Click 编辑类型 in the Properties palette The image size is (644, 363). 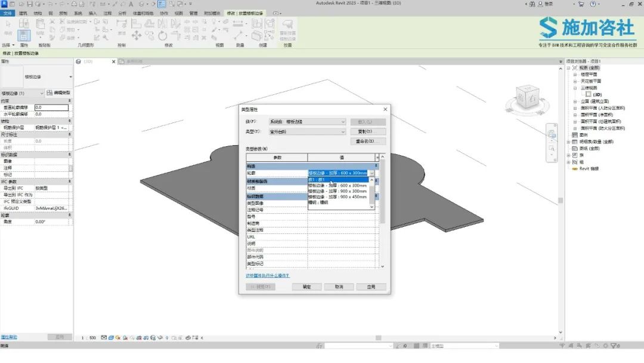click(58, 93)
